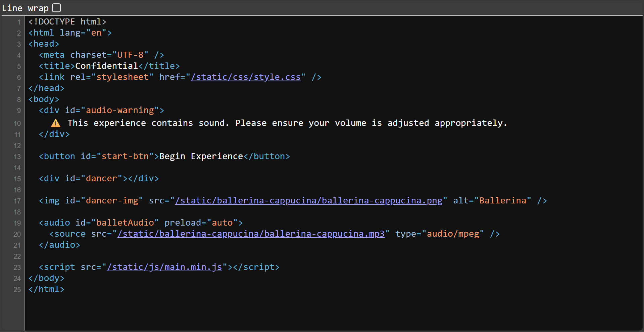Click the "audio-warning" id value
The height and width of the screenshot is (332, 644).
[120, 110]
